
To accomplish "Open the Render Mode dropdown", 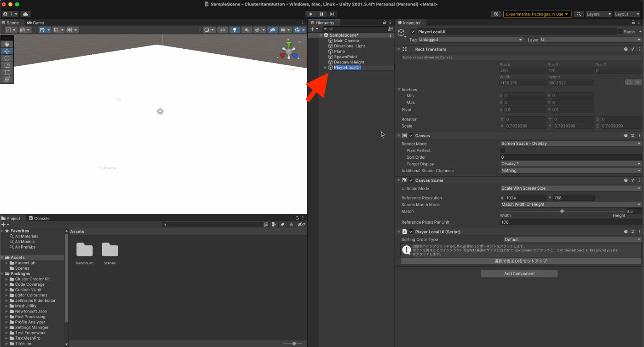I will (571, 144).
